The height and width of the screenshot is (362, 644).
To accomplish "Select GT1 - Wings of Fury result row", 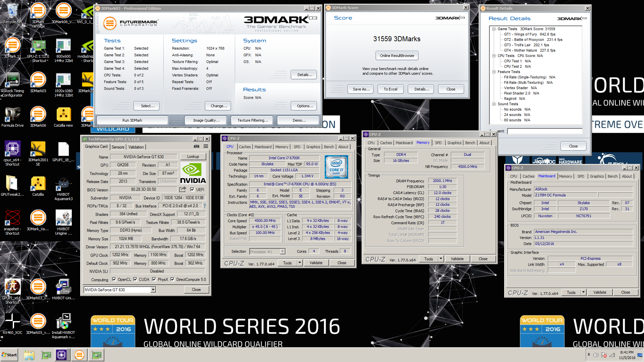I will tap(529, 34).
